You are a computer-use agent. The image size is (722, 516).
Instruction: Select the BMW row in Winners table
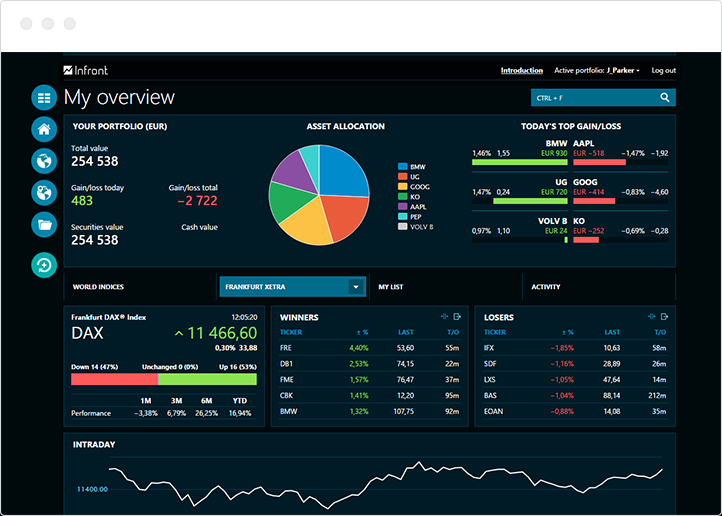coord(370,412)
